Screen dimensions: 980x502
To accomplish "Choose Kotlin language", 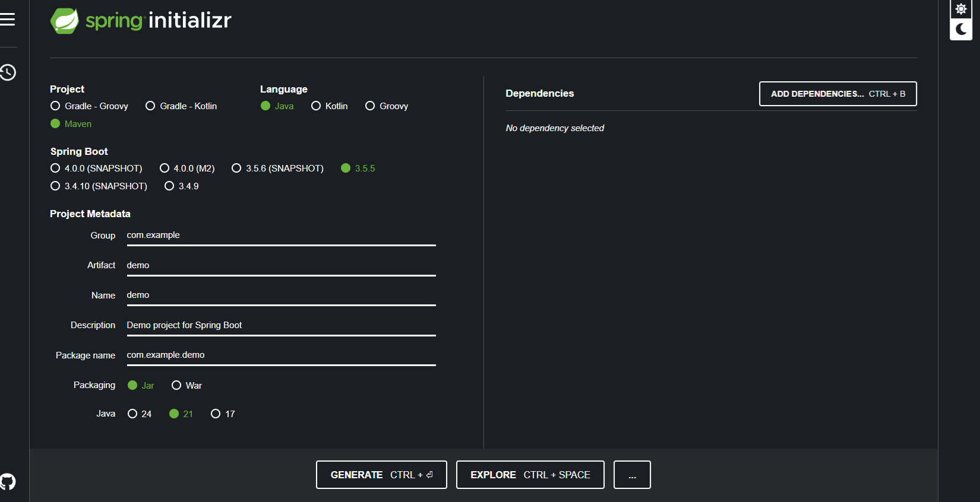I will coord(330,106).
